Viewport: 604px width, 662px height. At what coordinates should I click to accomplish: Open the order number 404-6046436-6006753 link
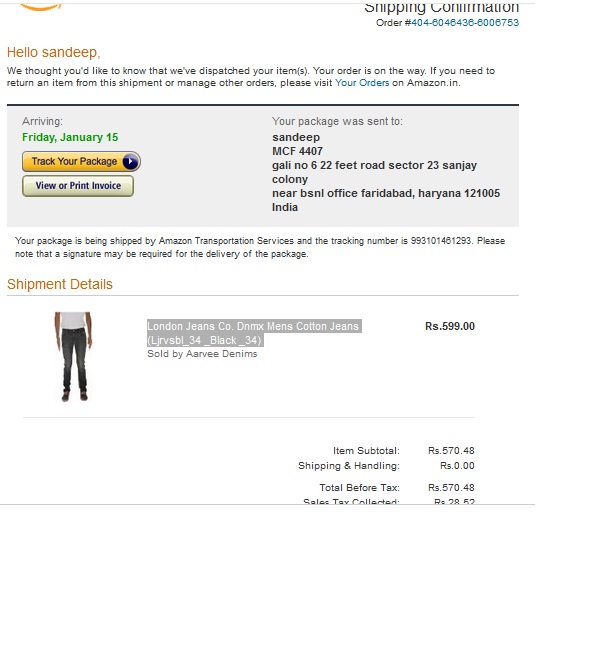(x=465, y=23)
